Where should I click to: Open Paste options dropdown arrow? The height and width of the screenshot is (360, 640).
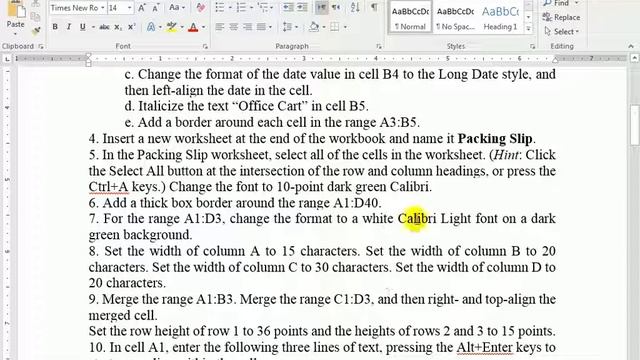[15, 33]
